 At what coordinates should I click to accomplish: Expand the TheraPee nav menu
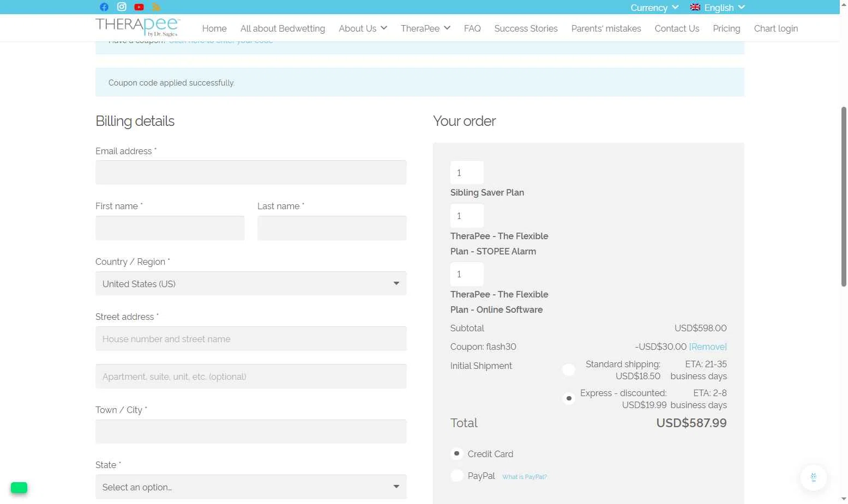point(425,28)
